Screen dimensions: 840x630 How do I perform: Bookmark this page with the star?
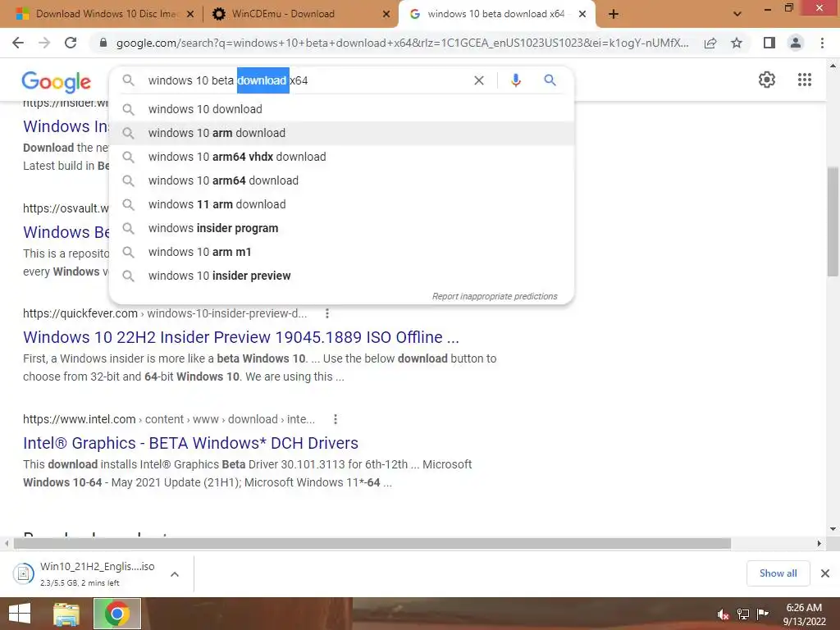(x=737, y=43)
